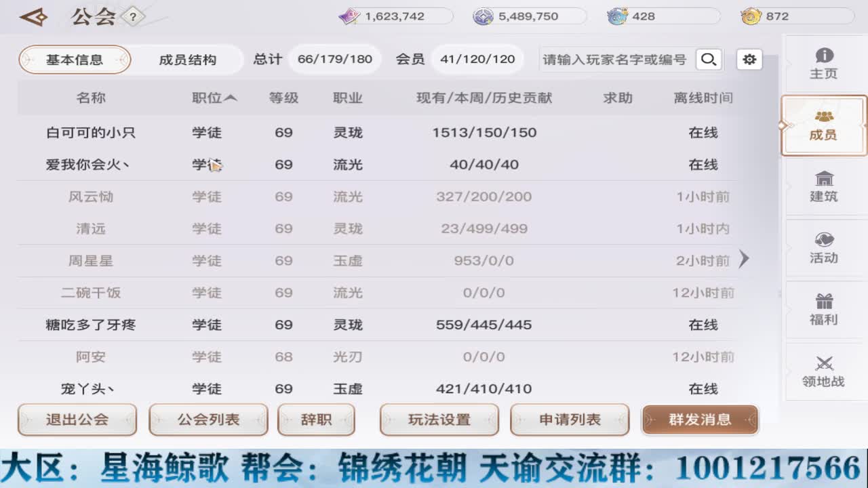Open 玩法设置 settings
Viewport: 868px width, 488px height.
point(439,420)
